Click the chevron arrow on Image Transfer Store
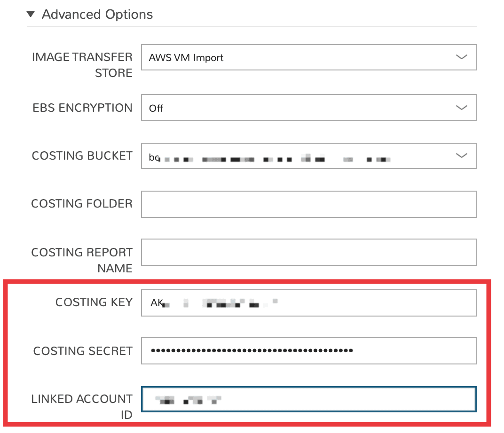The height and width of the screenshot is (433, 504). pos(462,57)
